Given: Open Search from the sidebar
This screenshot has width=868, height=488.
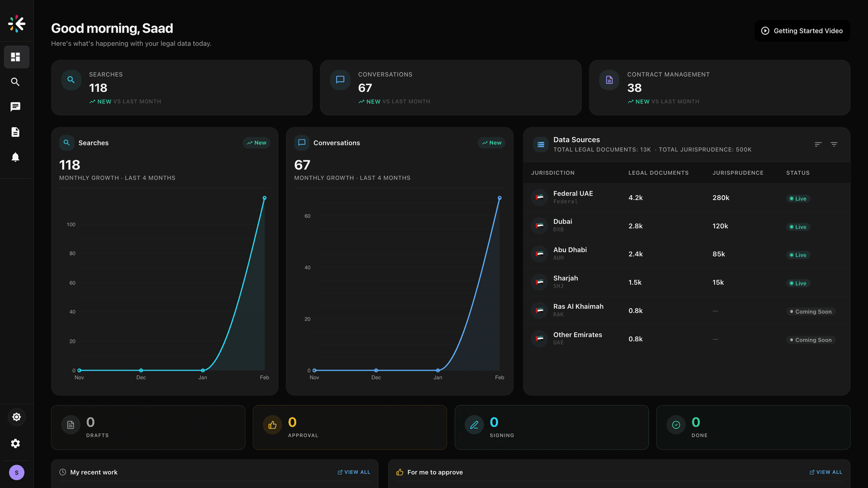Looking at the screenshot, I should 15,82.
